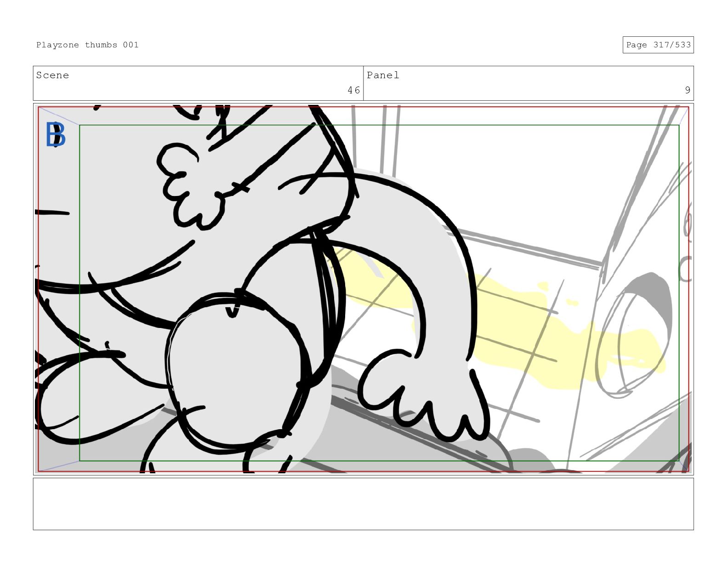Click the partial letter C at right edge

tap(685, 269)
